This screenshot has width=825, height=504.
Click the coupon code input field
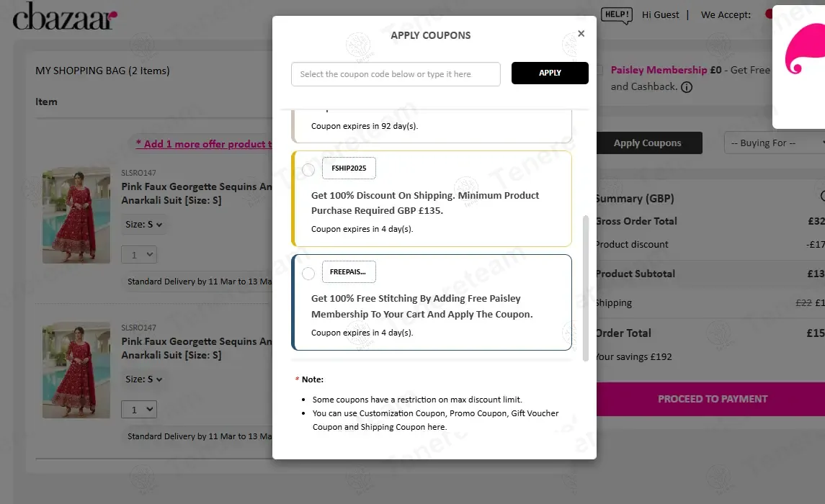pyautogui.click(x=396, y=74)
